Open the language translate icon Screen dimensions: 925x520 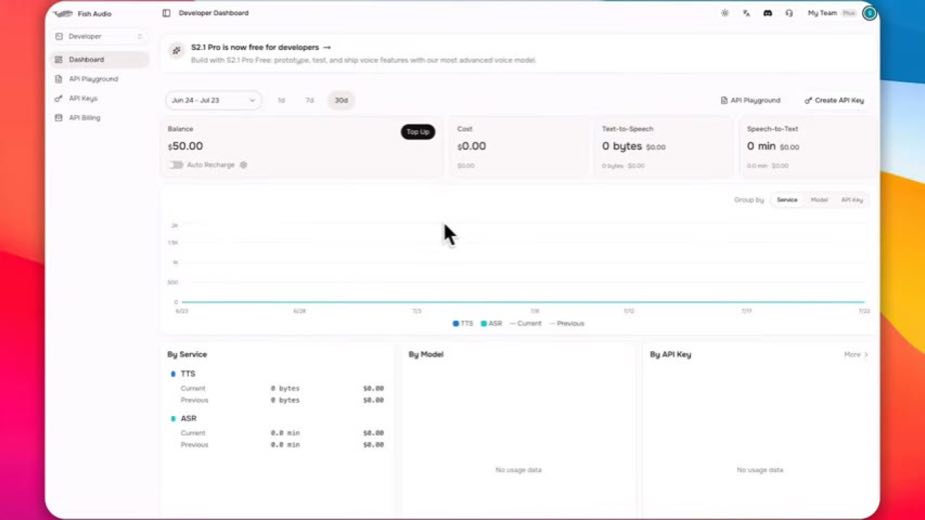point(746,13)
